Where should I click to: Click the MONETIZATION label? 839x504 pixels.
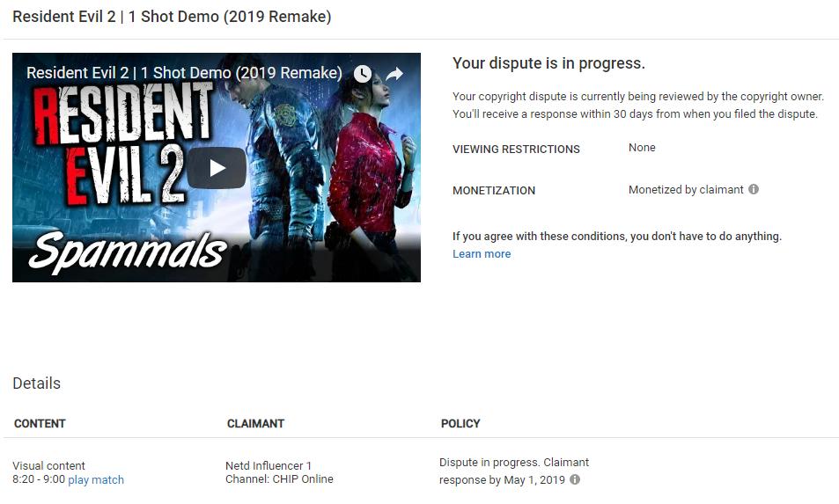coord(493,191)
